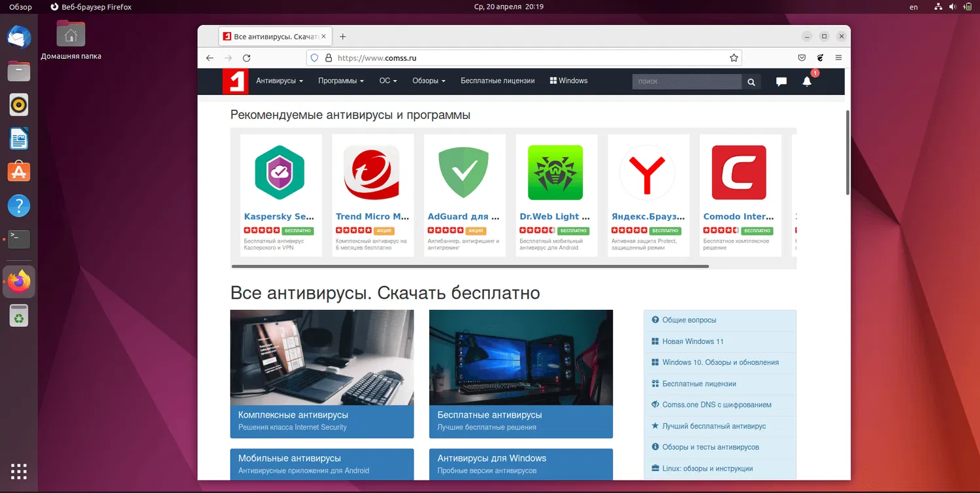Open the chat messages icon in site header

(781, 82)
